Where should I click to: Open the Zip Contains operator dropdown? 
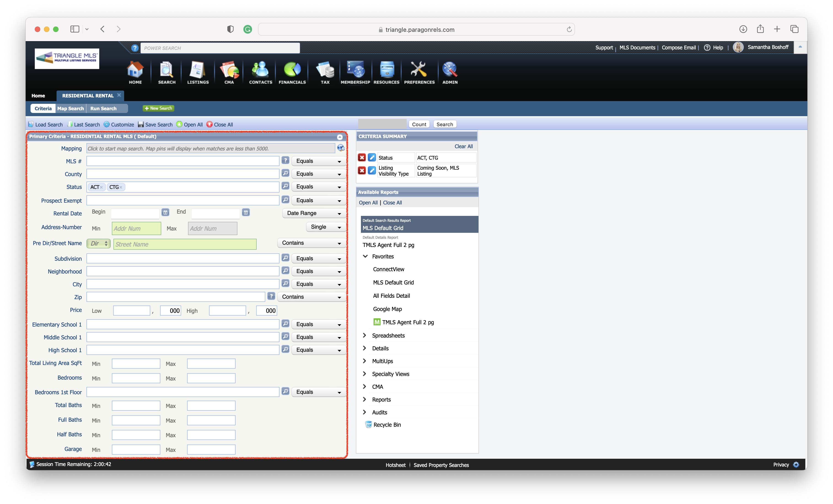[311, 297]
